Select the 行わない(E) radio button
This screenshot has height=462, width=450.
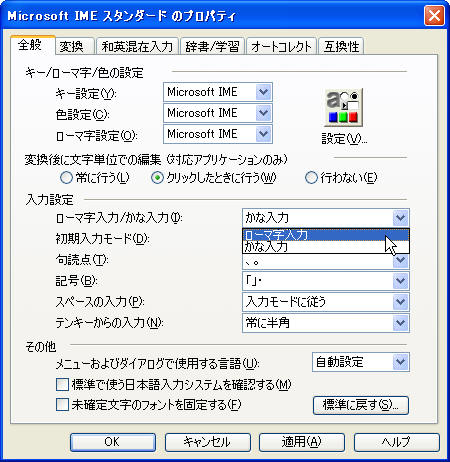tap(311, 178)
